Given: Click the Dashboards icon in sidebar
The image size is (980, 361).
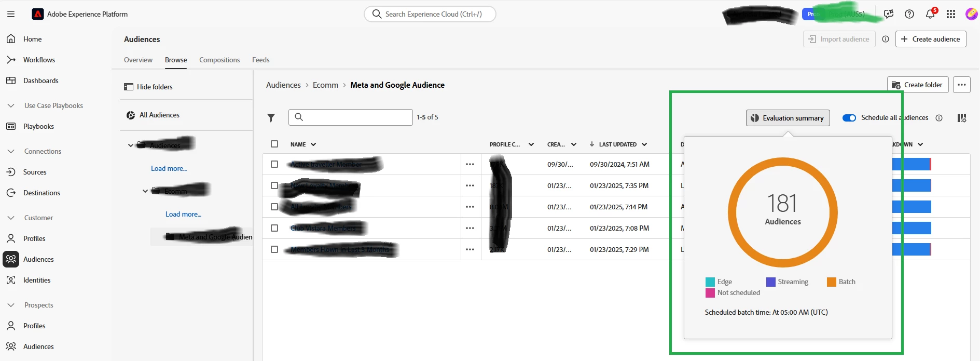Looking at the screenshot, I should [11, 81].
